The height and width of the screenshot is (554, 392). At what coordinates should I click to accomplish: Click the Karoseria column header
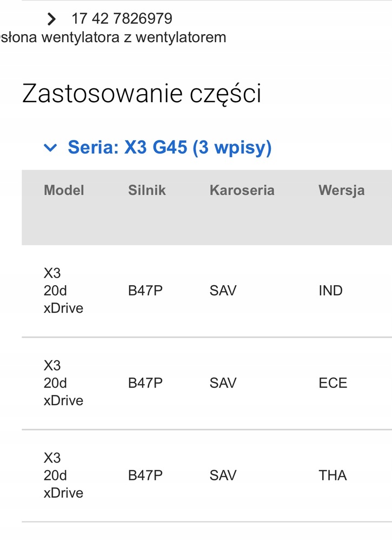tap(242, 190)
